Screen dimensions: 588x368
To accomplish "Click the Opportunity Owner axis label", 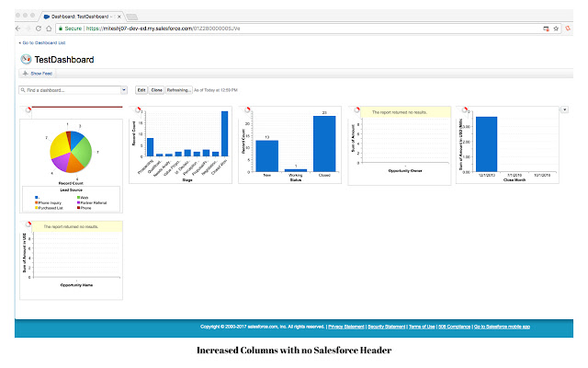I will coord(405,171).
